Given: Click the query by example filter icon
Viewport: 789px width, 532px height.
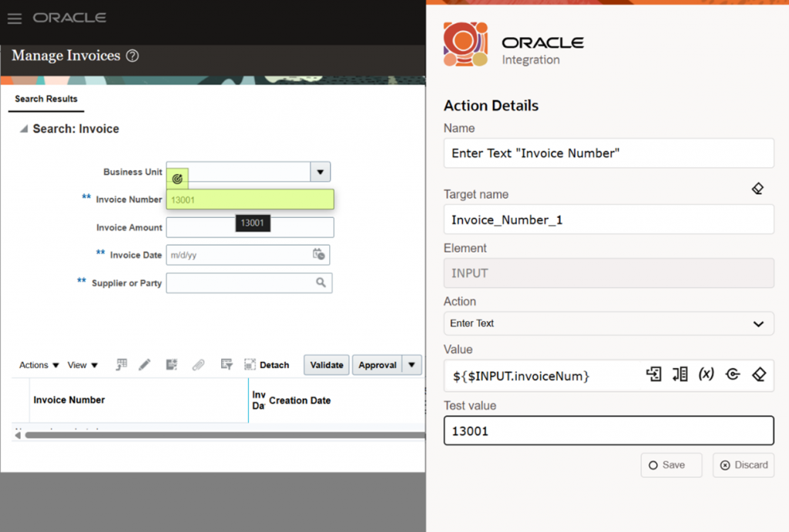Looking at the screenshot, I should [x=227, y=365].
